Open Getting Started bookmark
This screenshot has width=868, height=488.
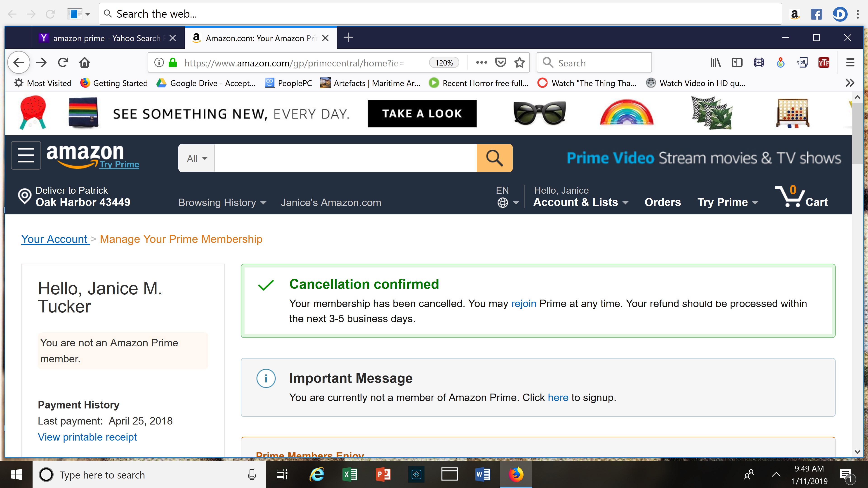pyautogui.click(x=114, y=83)
